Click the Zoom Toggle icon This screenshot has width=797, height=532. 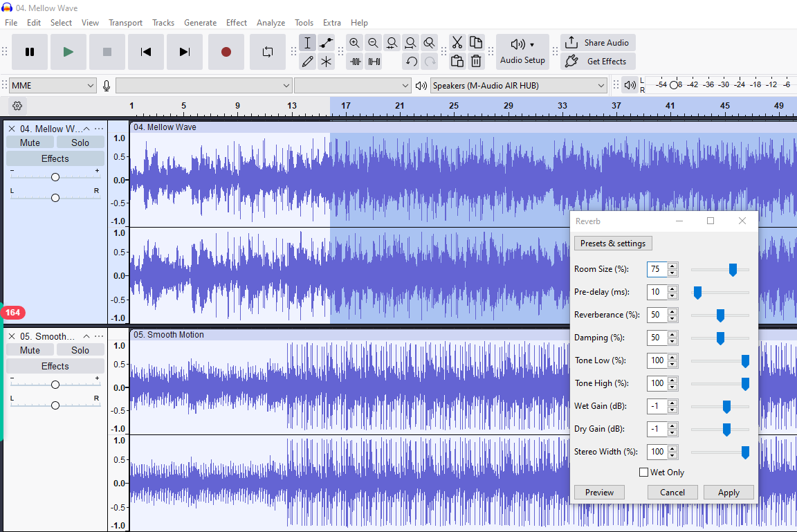[430, 43]
